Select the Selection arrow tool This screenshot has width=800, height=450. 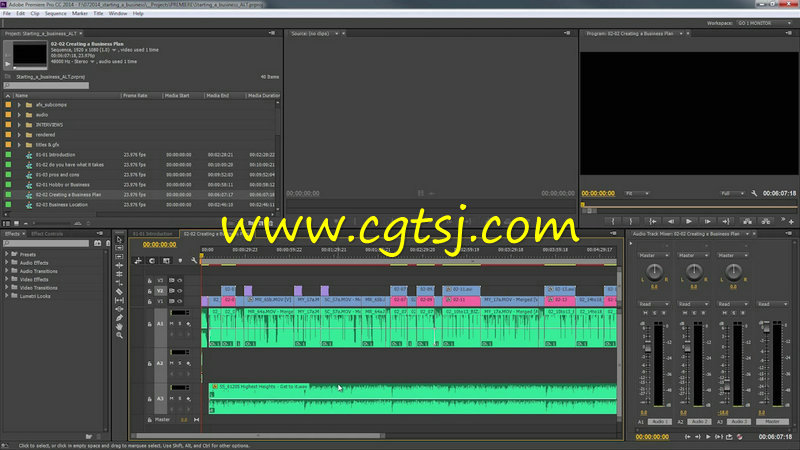119,239
